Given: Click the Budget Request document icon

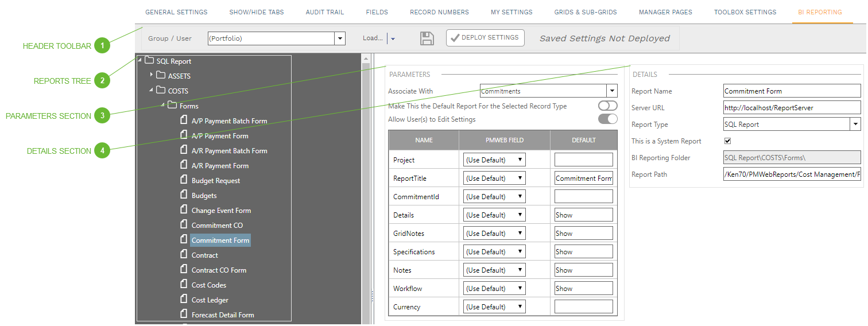Looking at the screenshot, I should click(x=184, y=180).
